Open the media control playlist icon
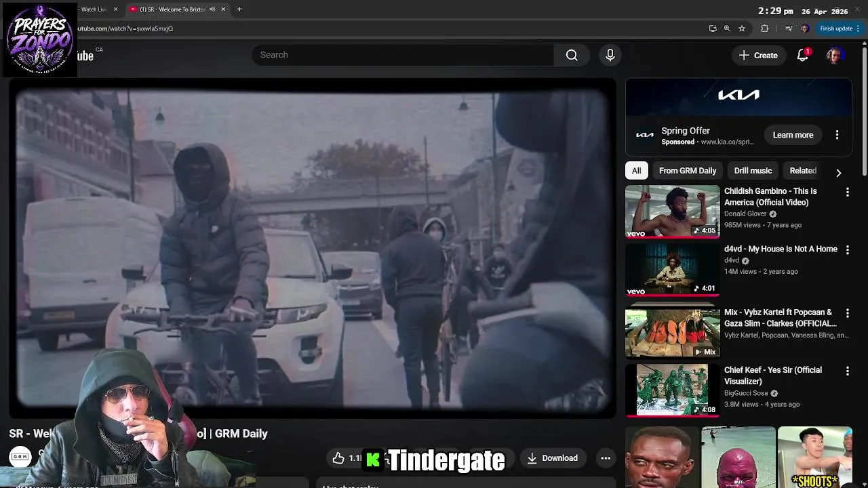 click(x=788, y=28)
